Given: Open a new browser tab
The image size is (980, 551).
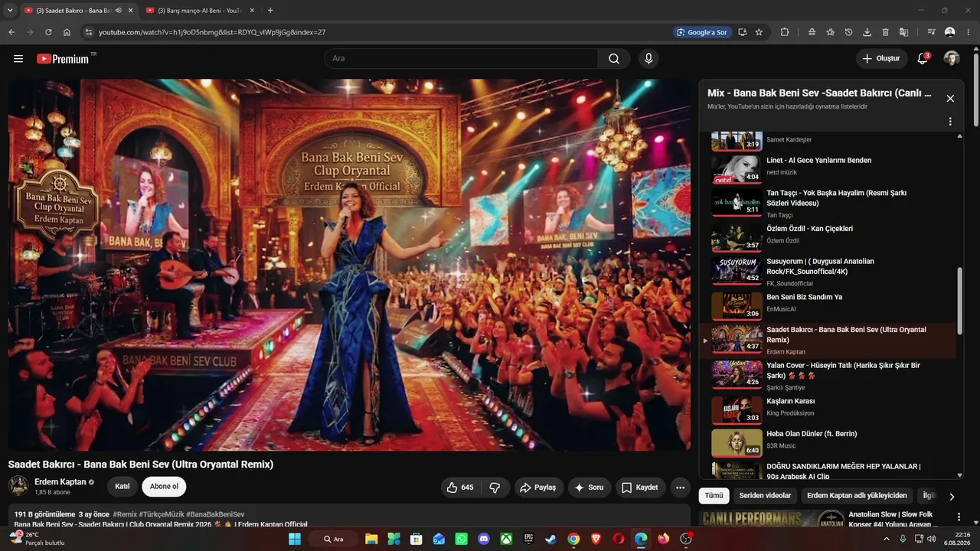Looking at the screenshot, I should (270, 11).
